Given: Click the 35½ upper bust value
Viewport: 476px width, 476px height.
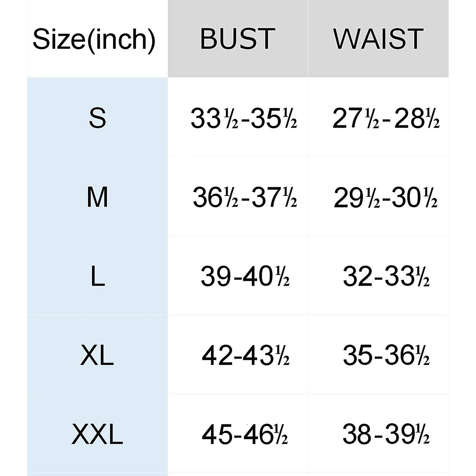Looking at the screenshot, I should pos(274,119).
